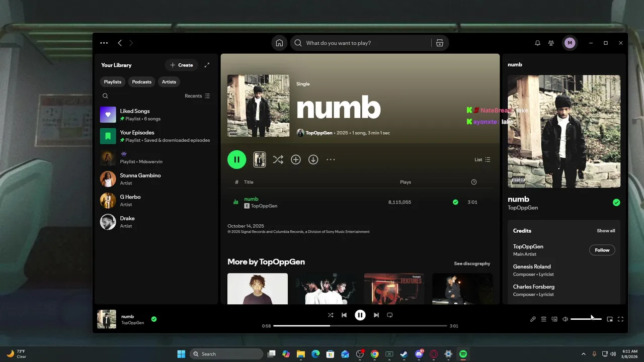Filter library by Playlists
Screen dimensions: 644x362
(x=113, y=82)
